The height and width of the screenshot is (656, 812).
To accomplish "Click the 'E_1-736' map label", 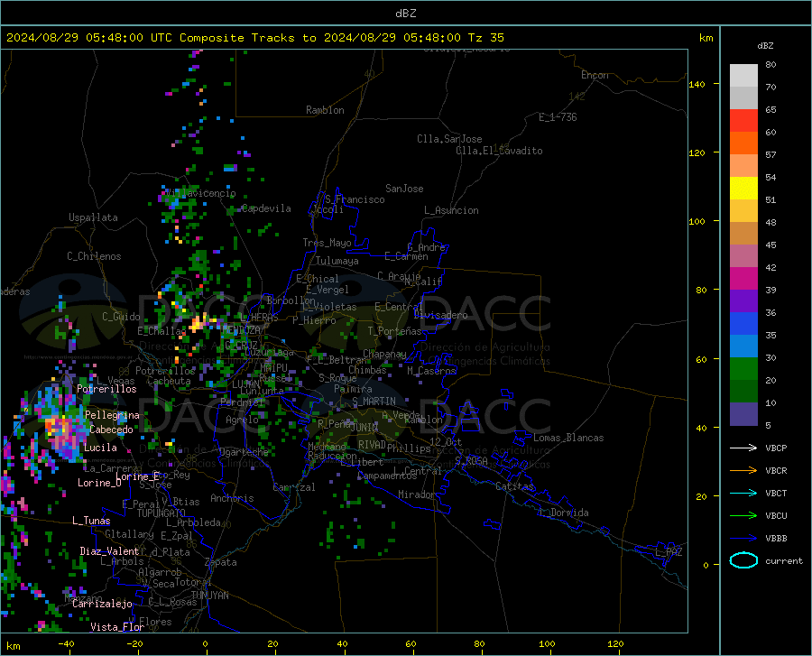I will (x=558, y=117).
